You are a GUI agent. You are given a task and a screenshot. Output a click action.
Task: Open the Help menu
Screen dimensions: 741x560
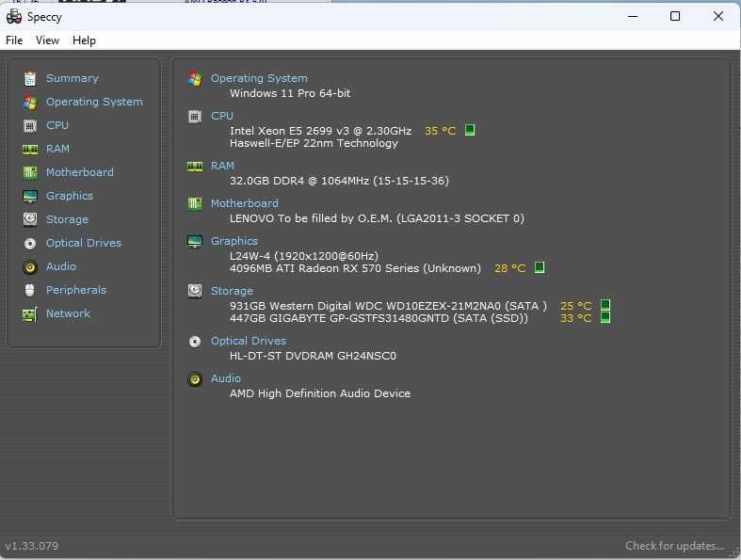pos(84,40)
